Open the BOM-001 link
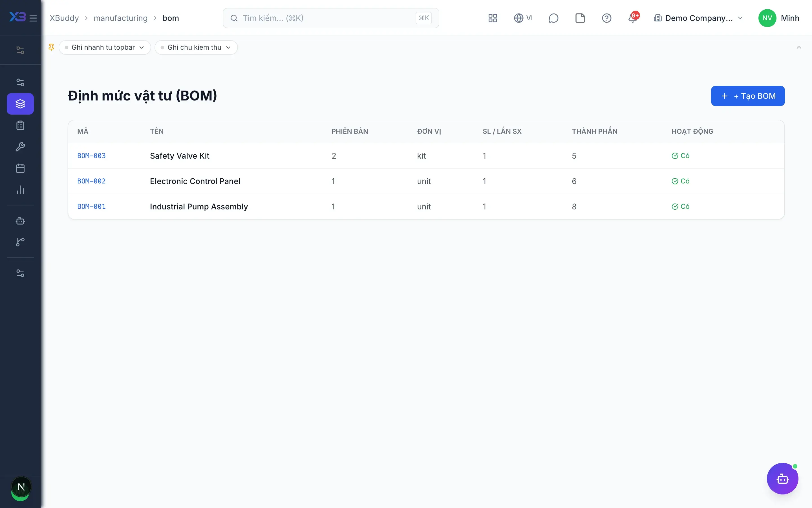This screenshot has height=508, width=812. pyautogui.click(x=91, y=207)
